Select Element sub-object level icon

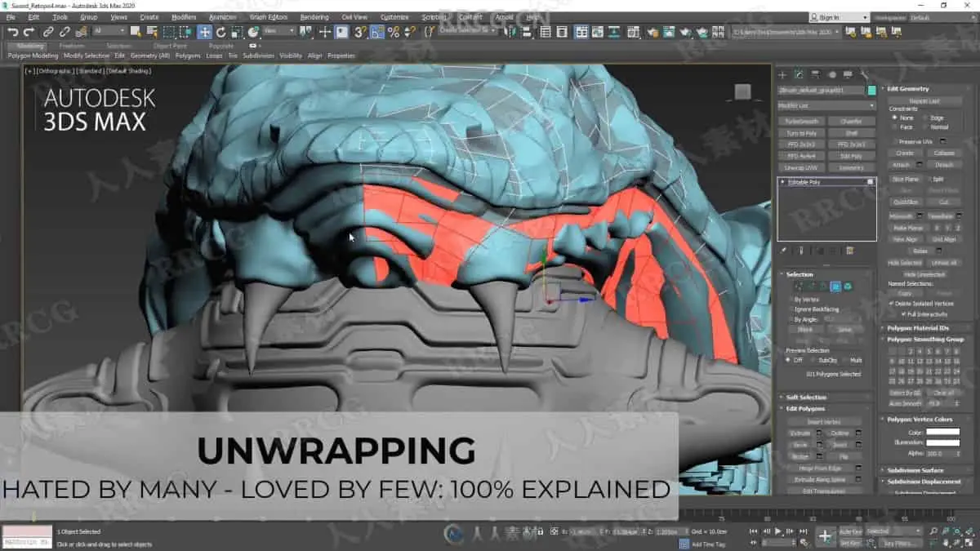point(848,287)
